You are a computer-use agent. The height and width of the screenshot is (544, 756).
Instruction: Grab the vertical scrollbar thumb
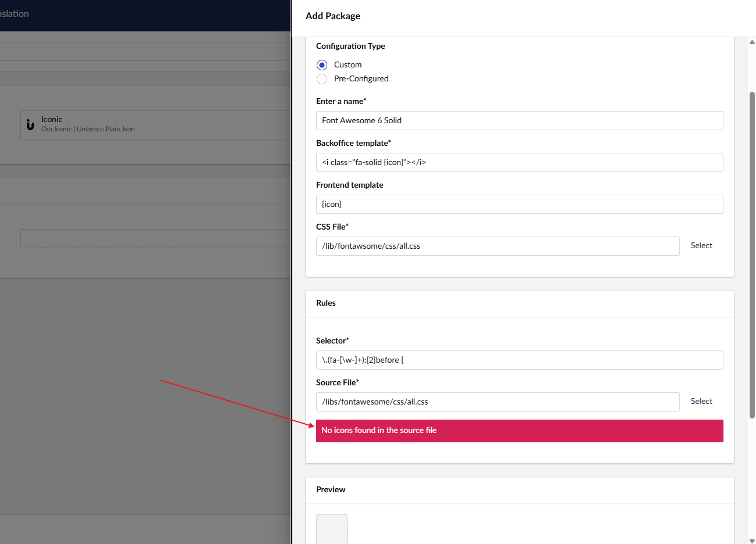pos(752,255)
